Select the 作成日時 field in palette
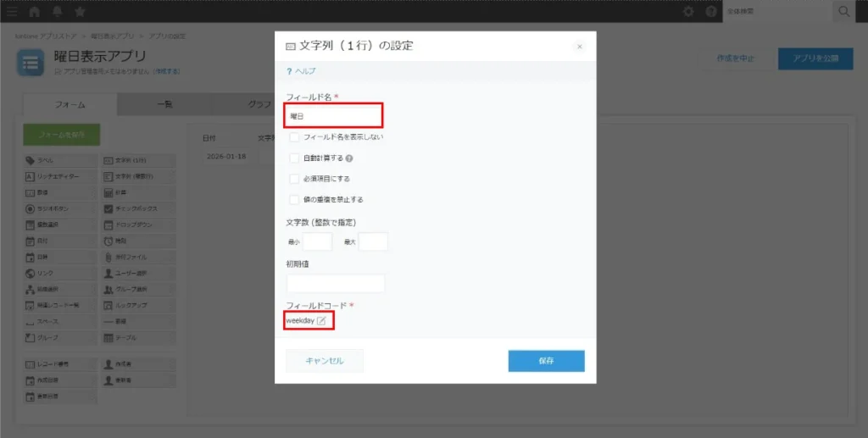This screenshot has height=438, width=868. pyautogui.click(x=60, y=380)
